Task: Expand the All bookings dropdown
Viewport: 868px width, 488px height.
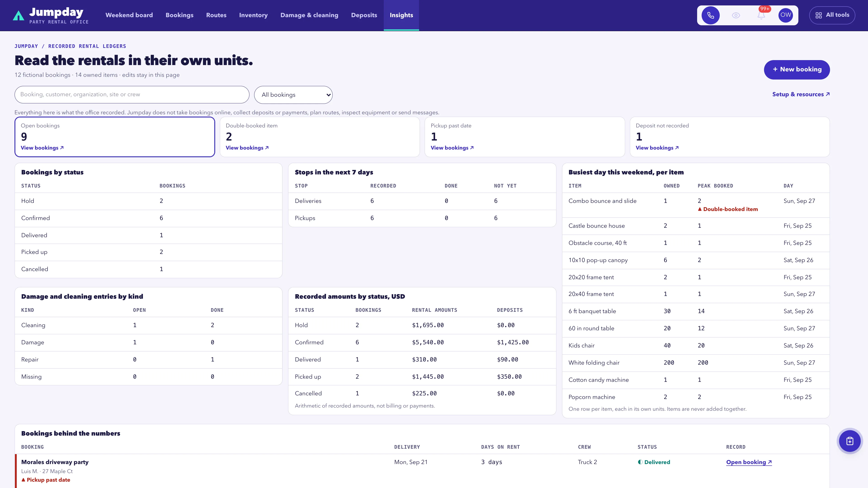Action: (x=293, y=95)
